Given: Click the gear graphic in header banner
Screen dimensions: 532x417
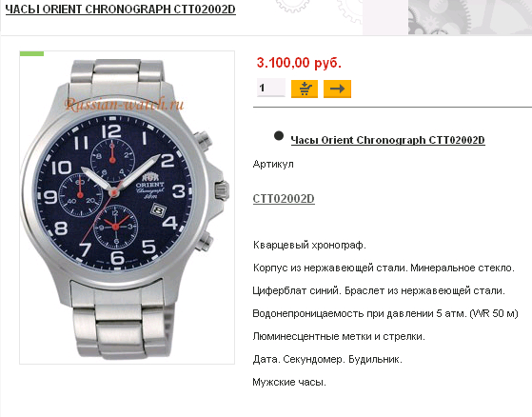Looking at the screenshot, I should [470, 17].
